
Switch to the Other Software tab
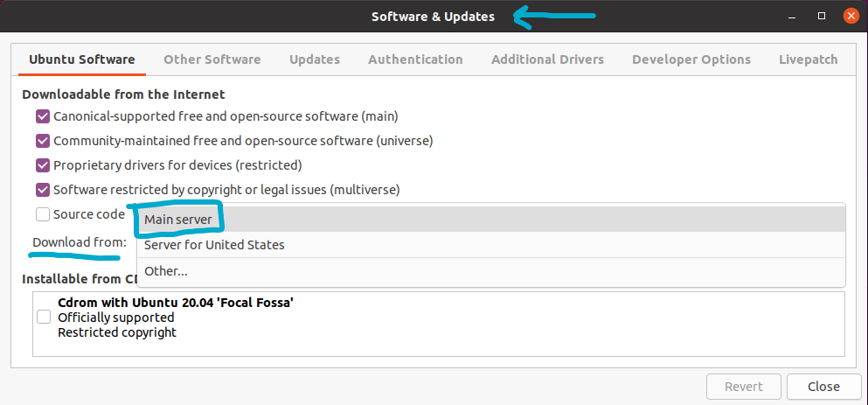point(212,59)
